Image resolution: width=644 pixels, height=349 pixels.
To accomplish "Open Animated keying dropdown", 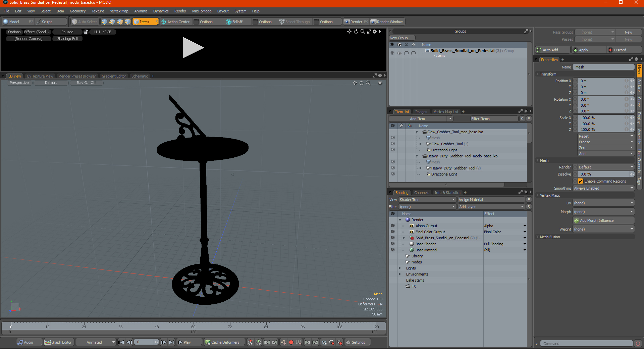I will point(96,342).
